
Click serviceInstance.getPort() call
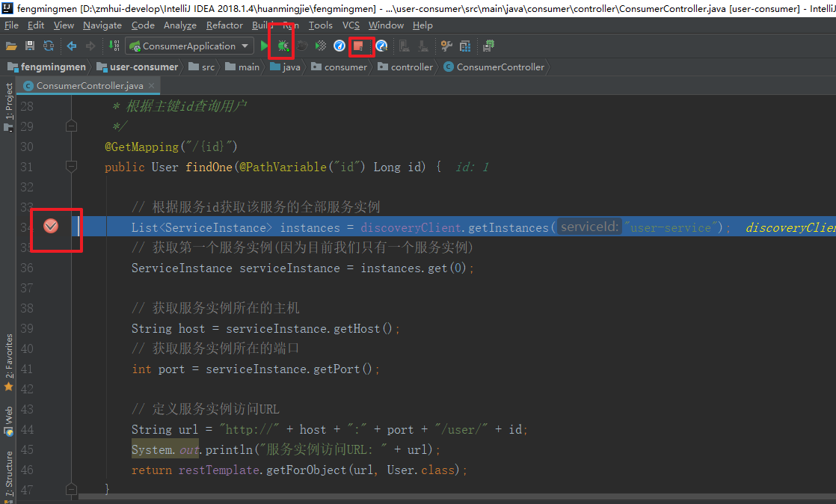pyautogui.click(x=289, y=369)
